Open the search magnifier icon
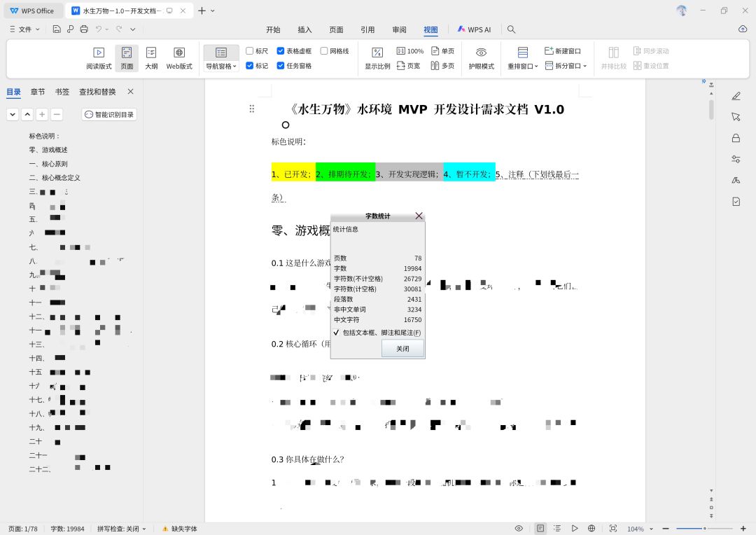 coord(512,29)
